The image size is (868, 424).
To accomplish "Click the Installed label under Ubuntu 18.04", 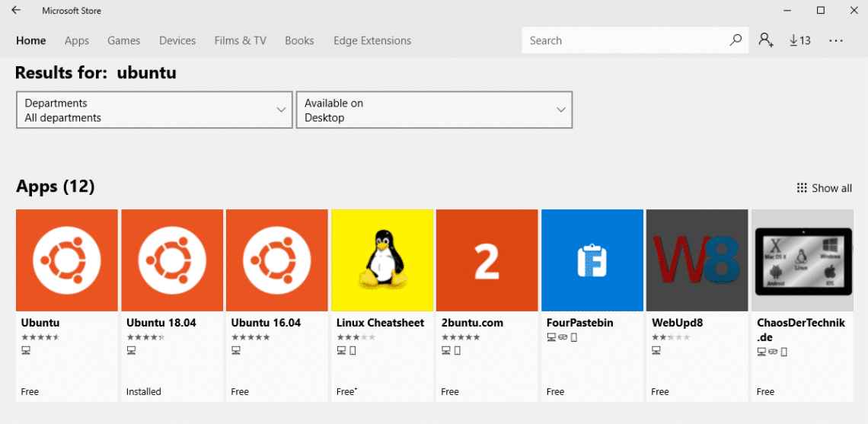I will [143, 391].
